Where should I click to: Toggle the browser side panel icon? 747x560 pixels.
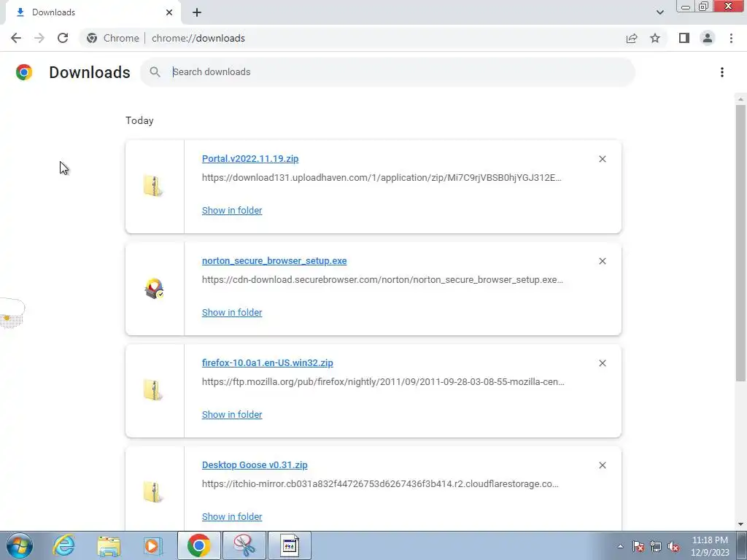click(x=684, y=38)
